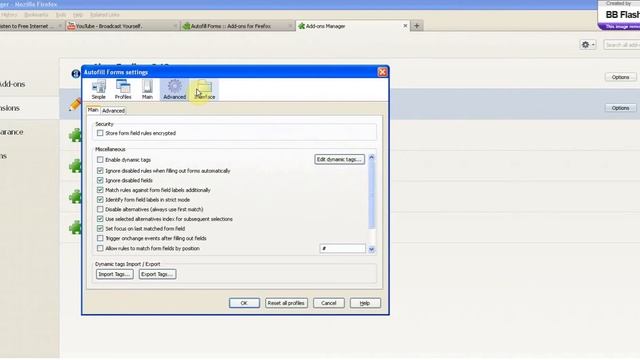
Task: Click Export Tags button
Action: pos(158,274)
